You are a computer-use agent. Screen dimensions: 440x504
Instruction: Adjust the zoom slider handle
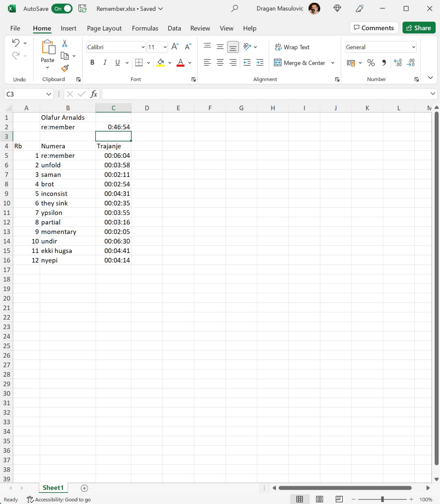tap(382, 499)
